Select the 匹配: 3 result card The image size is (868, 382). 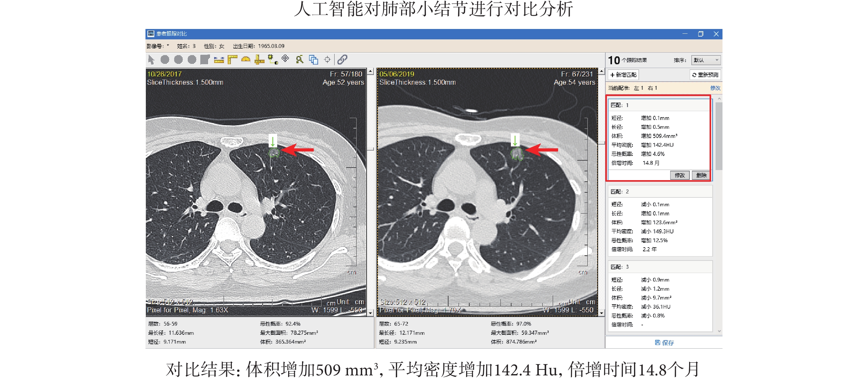pos(660,296)
